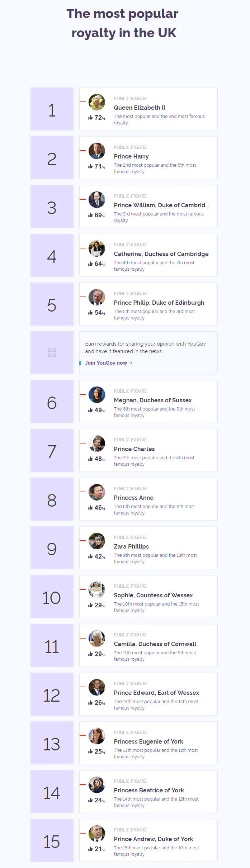Click the rank 2 number tile

52,158
